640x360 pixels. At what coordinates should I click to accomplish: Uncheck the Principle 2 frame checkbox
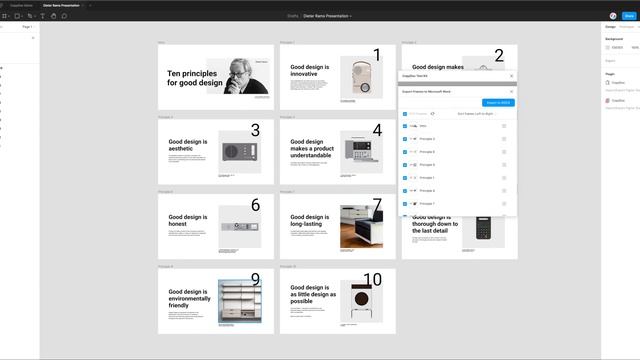coord(405,139)
